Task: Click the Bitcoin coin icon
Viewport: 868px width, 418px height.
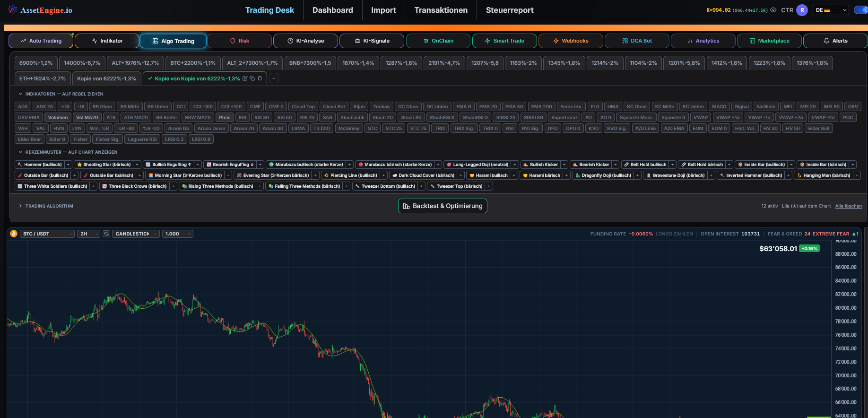Action: click(14, 234)
